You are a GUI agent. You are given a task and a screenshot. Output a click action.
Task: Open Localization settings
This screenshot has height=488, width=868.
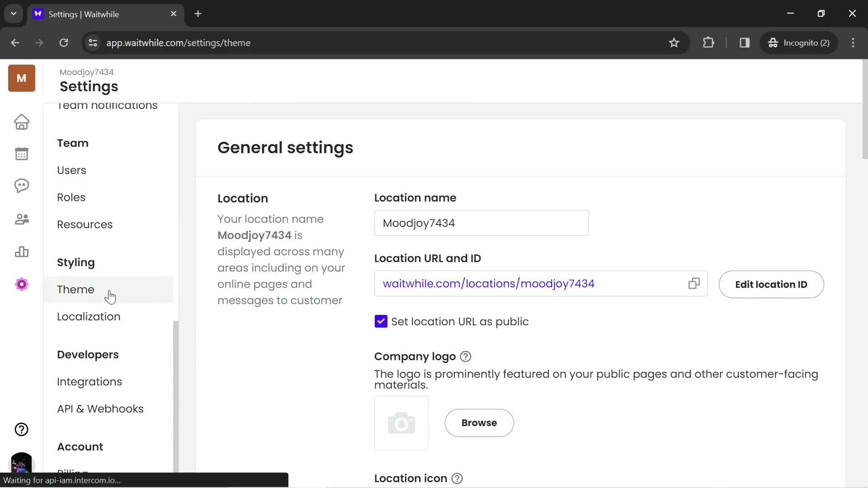coord(89,317)
